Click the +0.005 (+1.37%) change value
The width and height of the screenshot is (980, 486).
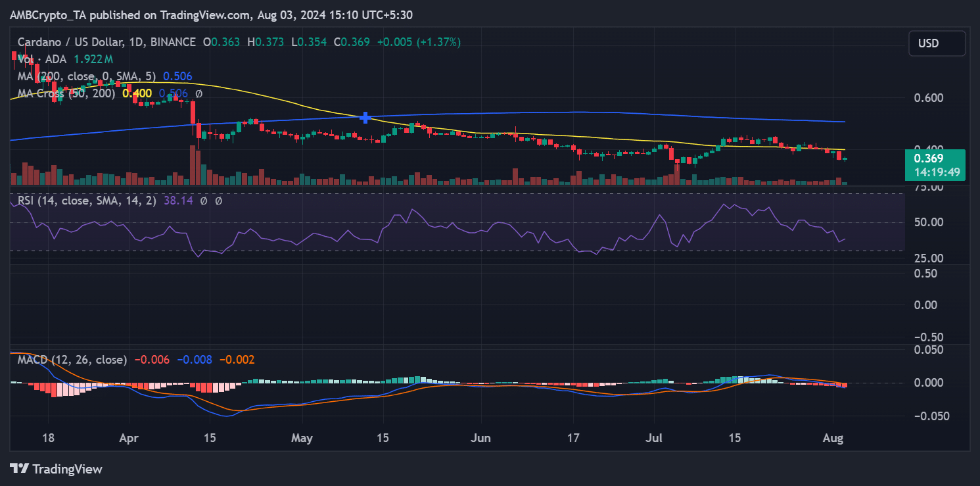coord(418,42)
